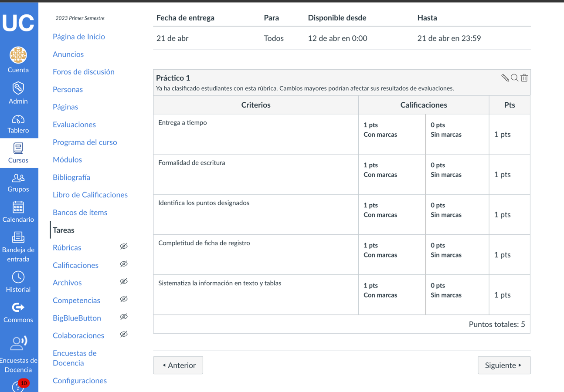564x392 pixels.
Task: Delete rubric with trash icon
Action: click(524, 78)
